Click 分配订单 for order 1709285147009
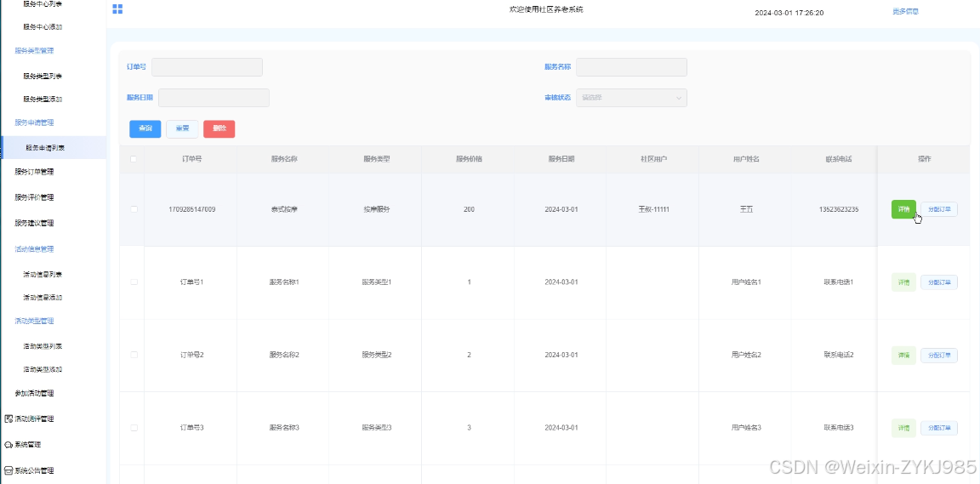980x484 pixels. [939, 209]
